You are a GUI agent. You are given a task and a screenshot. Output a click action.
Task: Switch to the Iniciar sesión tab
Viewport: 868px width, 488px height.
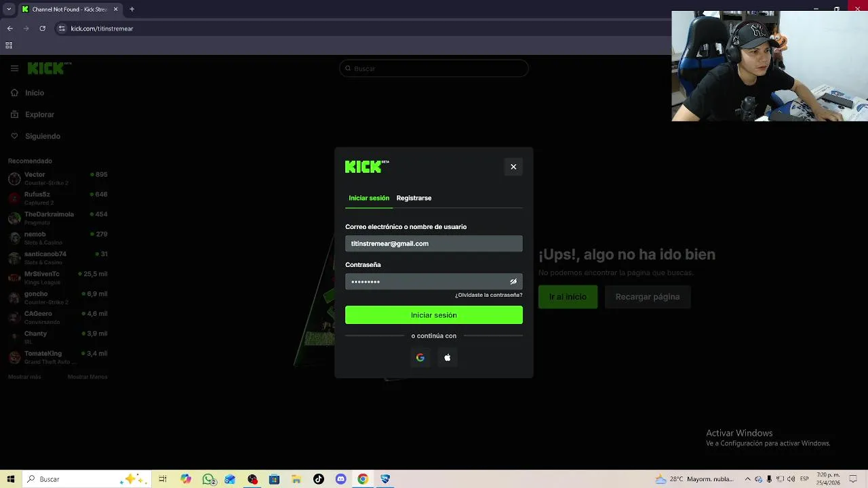click(x=369, y=198)
